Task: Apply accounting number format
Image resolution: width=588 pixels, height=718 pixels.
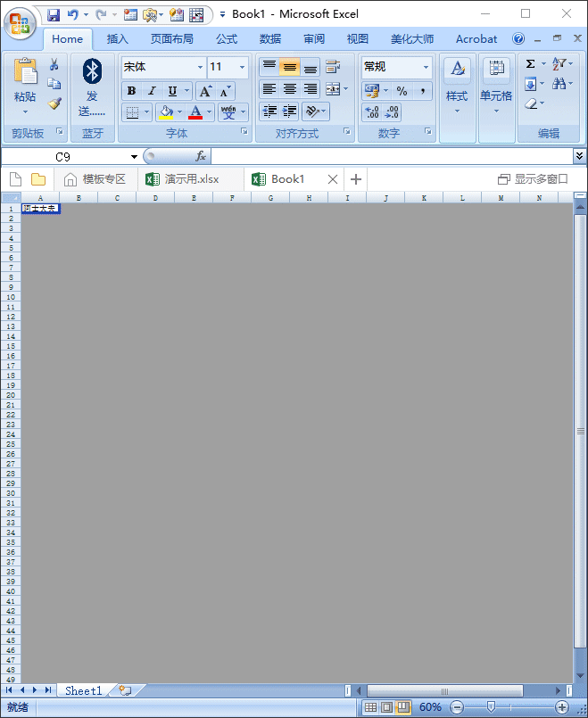Action: pyautogui.click(x=372, y=91)
